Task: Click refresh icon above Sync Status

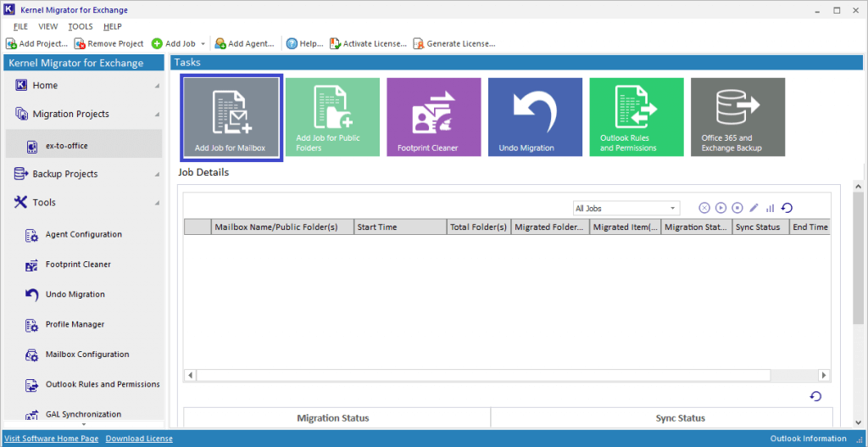Action: (x=815, y=396)
